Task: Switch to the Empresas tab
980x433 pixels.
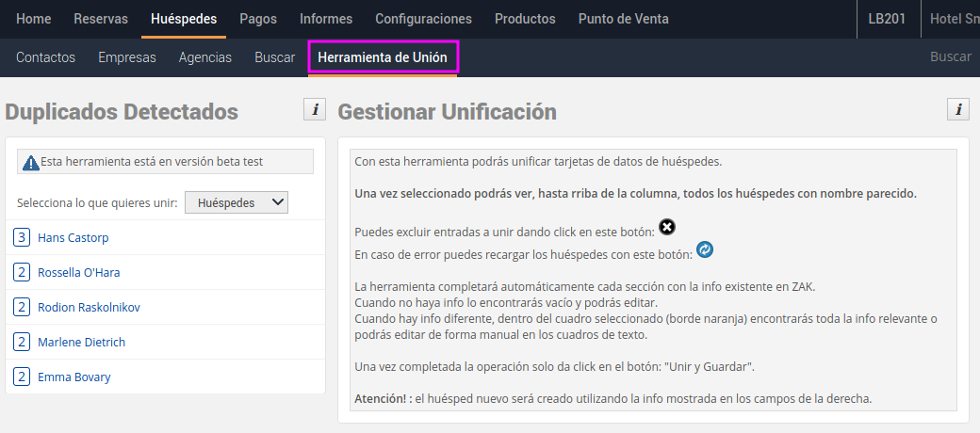Action: click(x=127, y=57)
